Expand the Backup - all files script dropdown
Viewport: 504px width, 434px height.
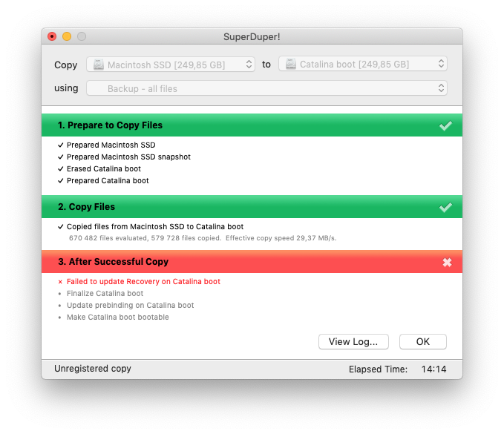click(x=266, y=88)
